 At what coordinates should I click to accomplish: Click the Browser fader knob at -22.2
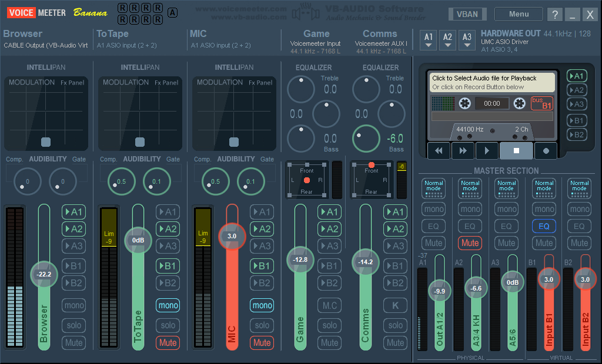[x=44, y=274]
